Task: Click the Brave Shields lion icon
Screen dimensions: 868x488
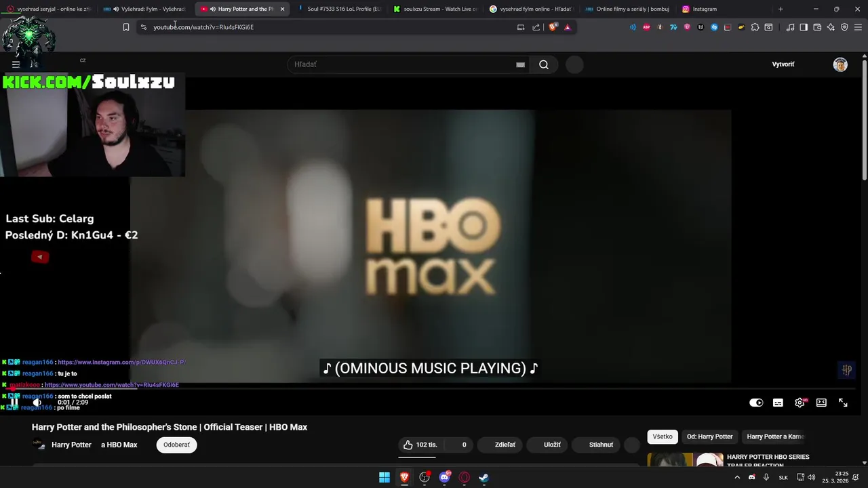Action: pyautogui.click(x=553, y=27)
